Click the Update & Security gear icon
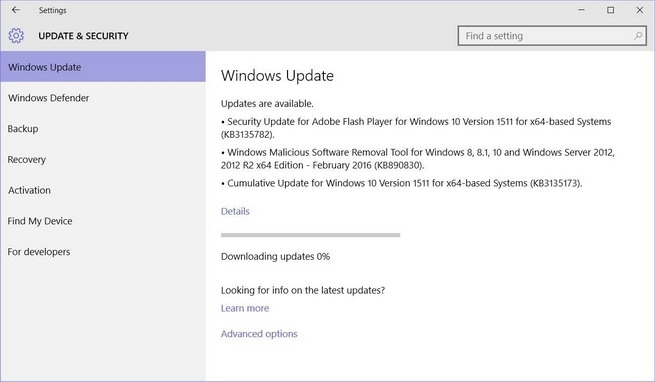The image size is (655, 382). (16, 36)
